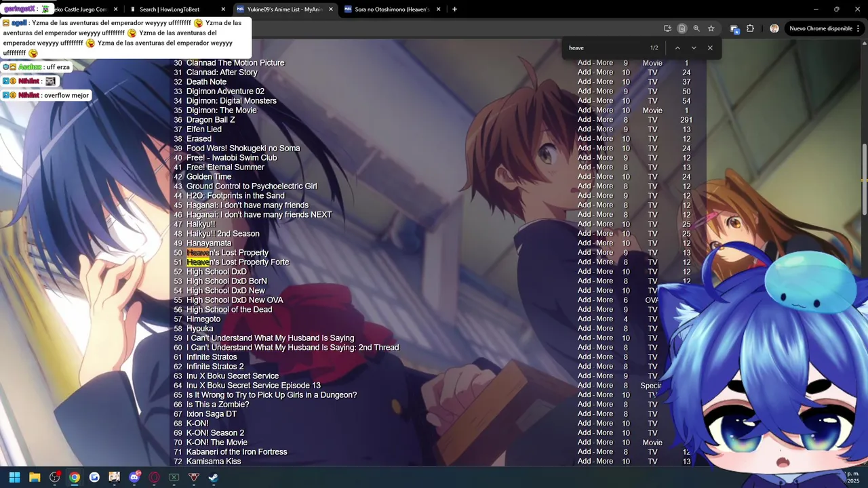Click Add for Erased row
Screen dimensions: 868x488
584,139
